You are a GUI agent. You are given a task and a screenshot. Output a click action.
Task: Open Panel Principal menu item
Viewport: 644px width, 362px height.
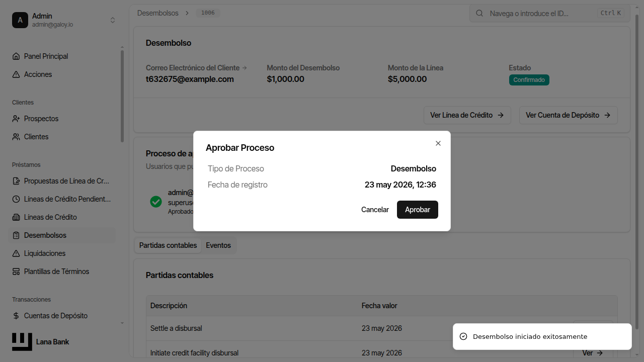pos(62,56)
